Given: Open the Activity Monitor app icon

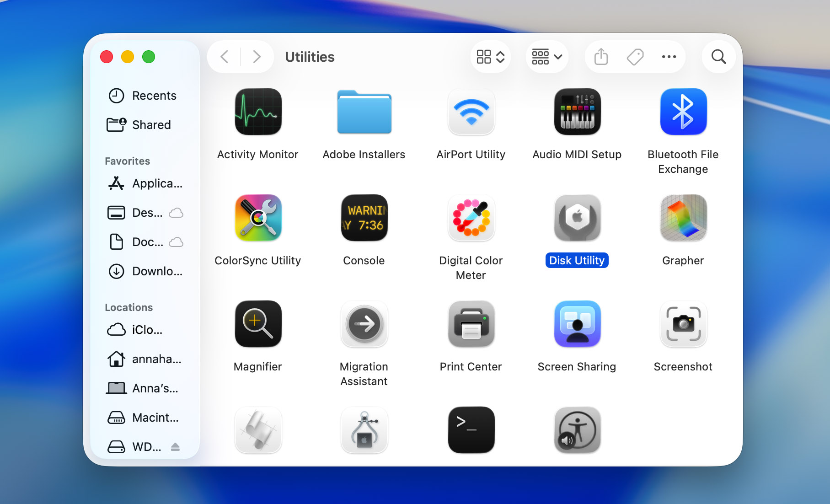Looking at the screenshot, I should click(x=258, y=112).
